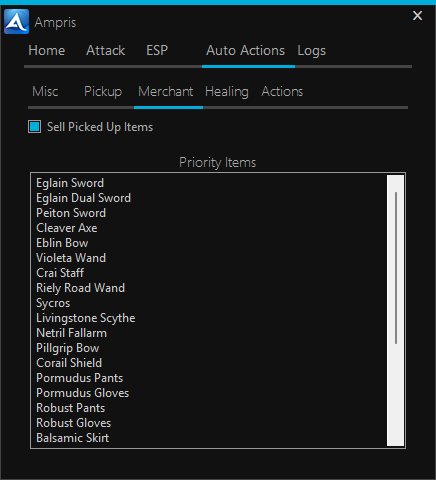This screenshot has height=480, width=436.
Task: Select Eglain Sword in priority list
Action: pyautogui.click(x=70, y=183)
